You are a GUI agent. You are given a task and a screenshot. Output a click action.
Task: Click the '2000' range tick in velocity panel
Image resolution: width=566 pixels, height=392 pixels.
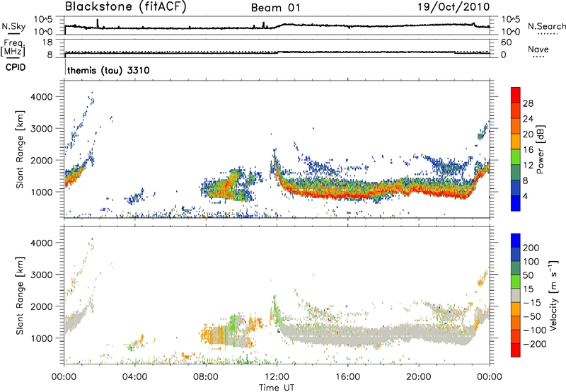[x=41, y=306]
